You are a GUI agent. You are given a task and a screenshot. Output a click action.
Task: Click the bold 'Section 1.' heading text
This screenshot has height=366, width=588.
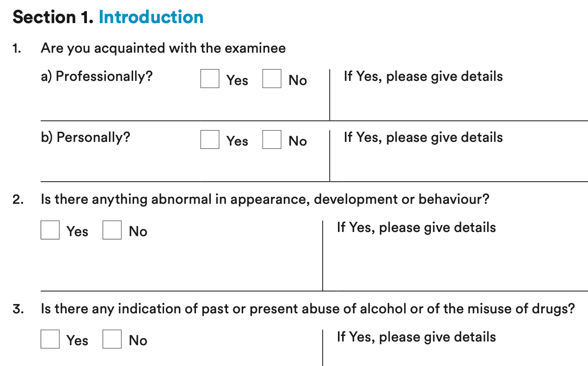54,17
